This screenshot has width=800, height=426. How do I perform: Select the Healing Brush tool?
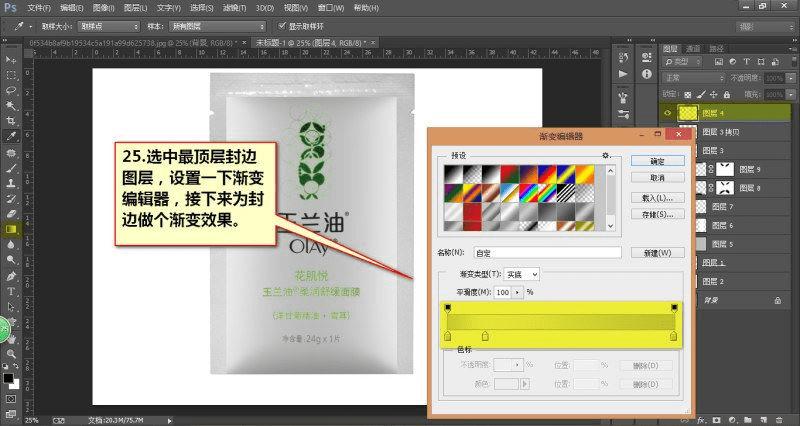tap(10, 153)
